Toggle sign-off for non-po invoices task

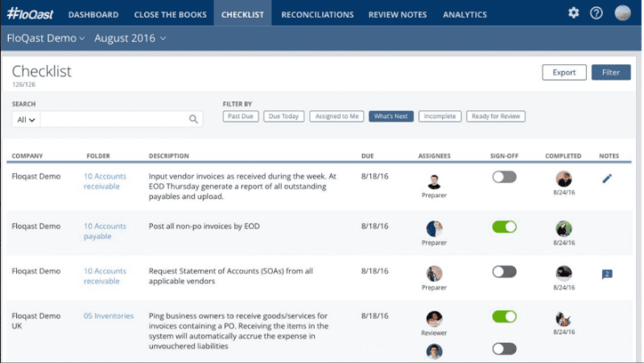click(x=504, y=227)
